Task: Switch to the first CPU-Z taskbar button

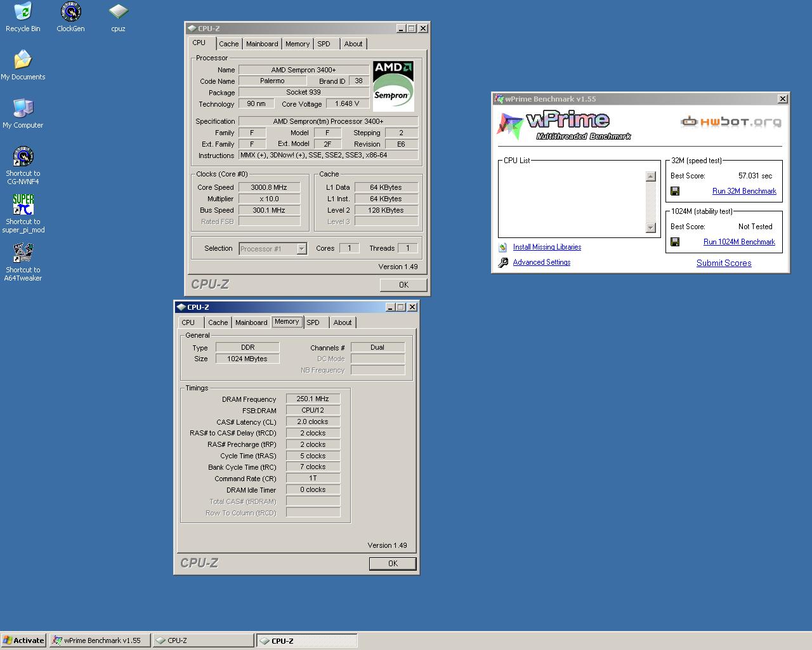Action: 203,640
